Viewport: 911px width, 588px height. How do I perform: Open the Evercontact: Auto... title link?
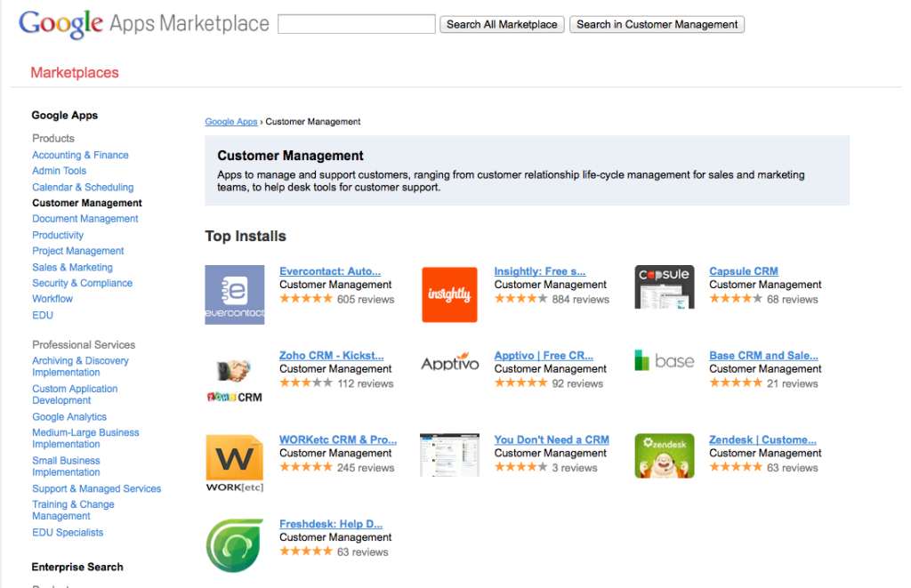330,271
